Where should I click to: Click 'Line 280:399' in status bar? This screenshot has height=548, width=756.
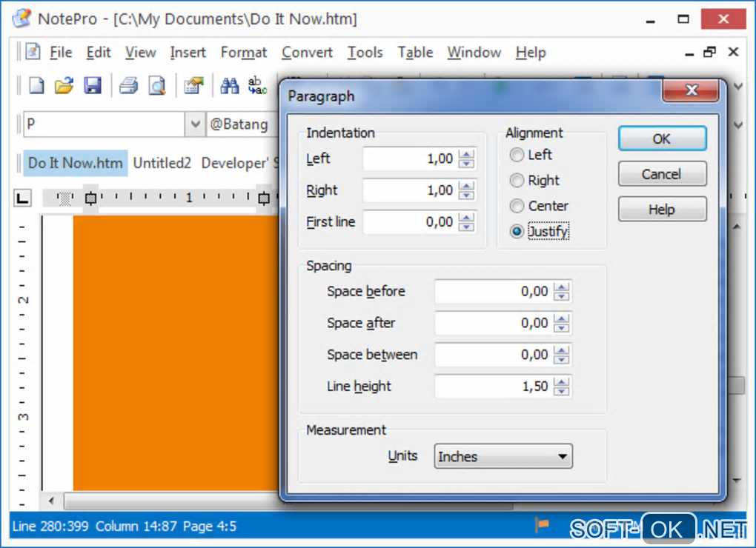(x=50, y=526)
